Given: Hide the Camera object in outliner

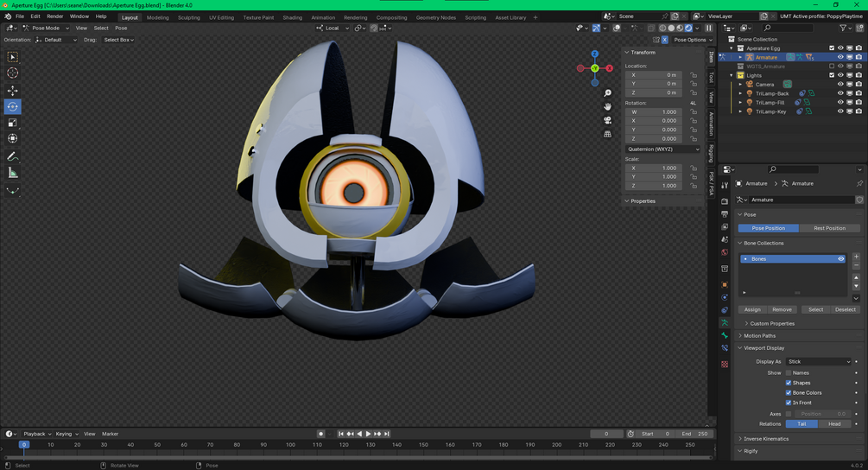Looking at the screenshot, I should 840,84.
